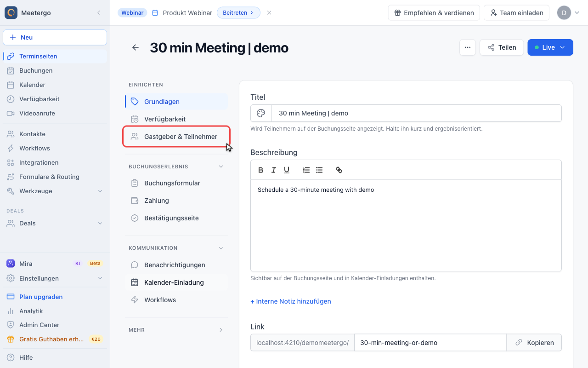This screenshot has height=368, width=588.
Task: Copy the booking link with Kopieren
Action: [x=534, y=343]
